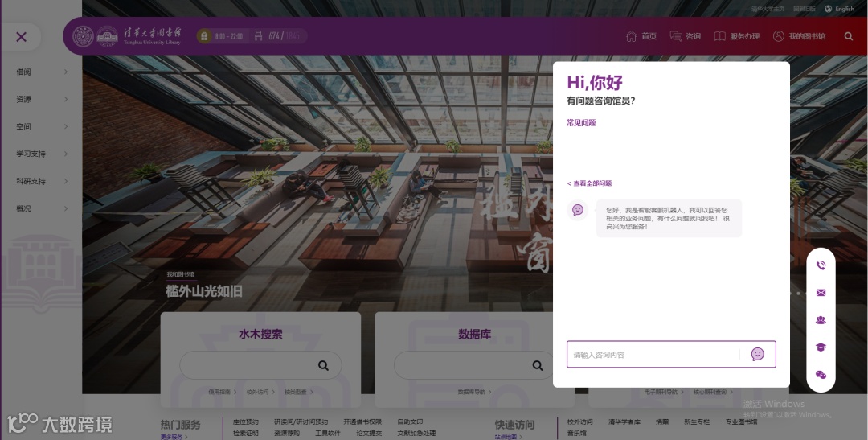Click the 首页 home house icon

point(631,36)
